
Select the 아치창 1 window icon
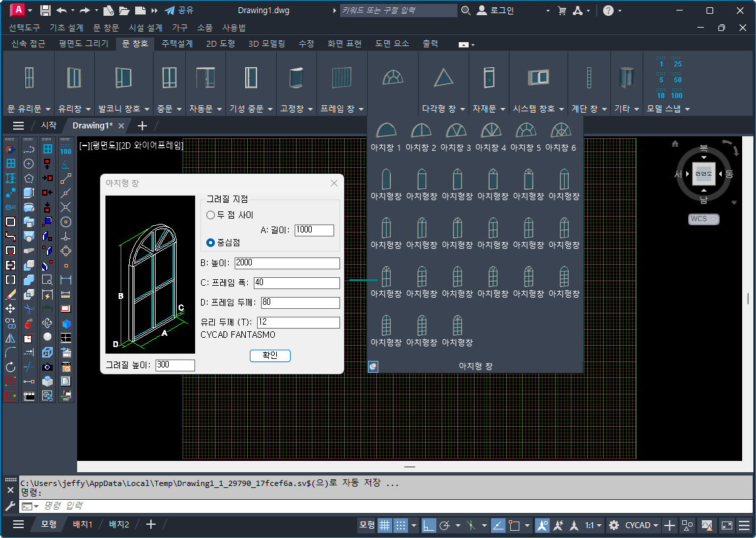pos(386,130)
